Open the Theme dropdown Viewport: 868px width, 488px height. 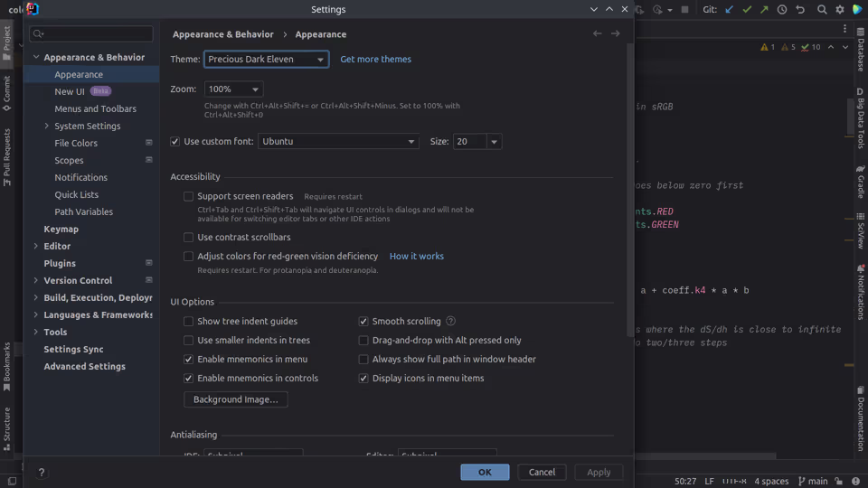click(x=266, y=60)
